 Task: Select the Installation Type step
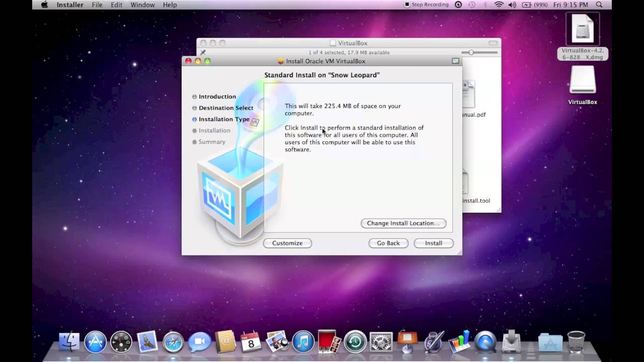point(220,119)
